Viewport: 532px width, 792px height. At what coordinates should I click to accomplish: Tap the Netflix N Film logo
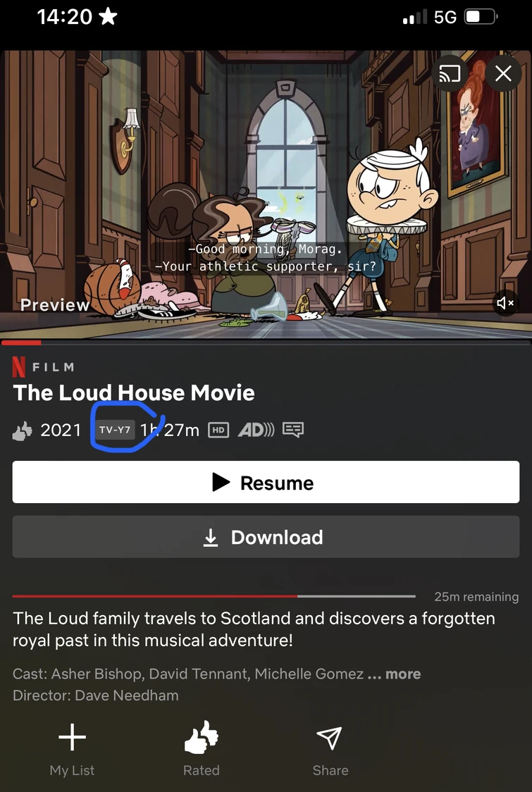point(44,367)
